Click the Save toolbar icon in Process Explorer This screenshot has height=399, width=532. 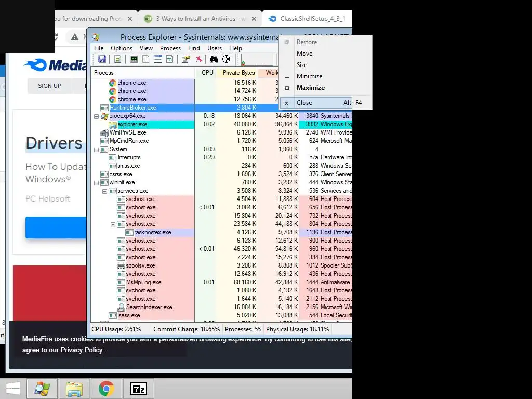102,59
